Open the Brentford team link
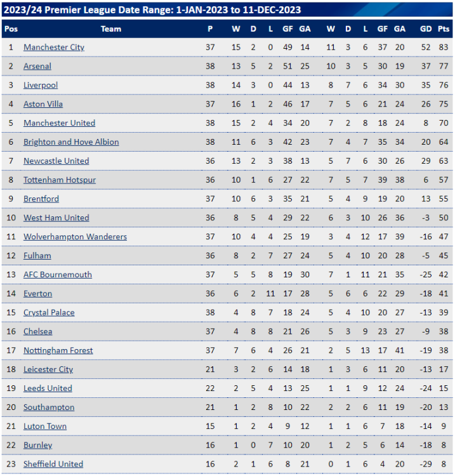 [41, 199]
